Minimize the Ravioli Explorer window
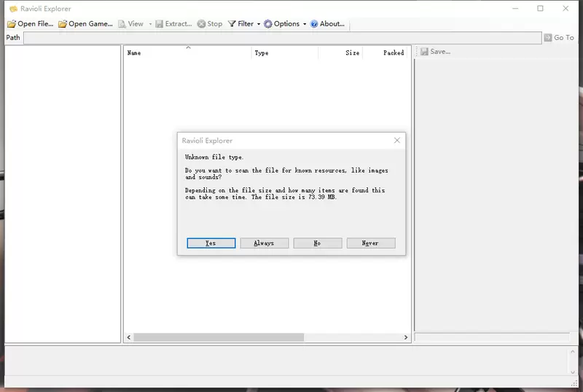Screen dimensions: 583x392 [515, 8]
